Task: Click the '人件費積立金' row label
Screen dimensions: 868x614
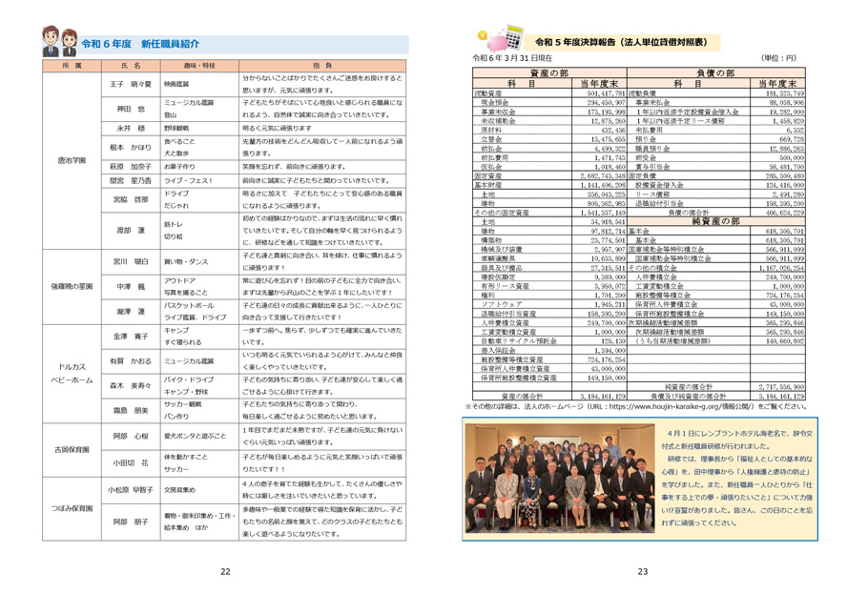Action: (656, 276)
